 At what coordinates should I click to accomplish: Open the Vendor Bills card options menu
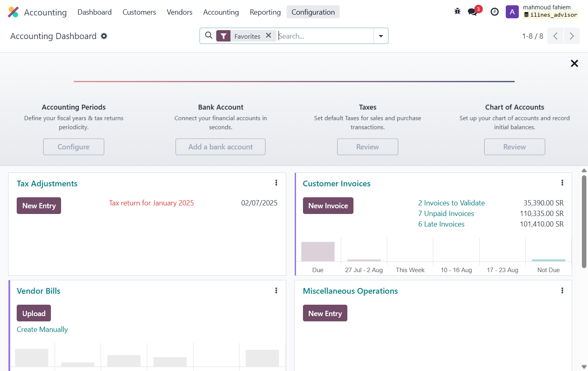(276, 290)
